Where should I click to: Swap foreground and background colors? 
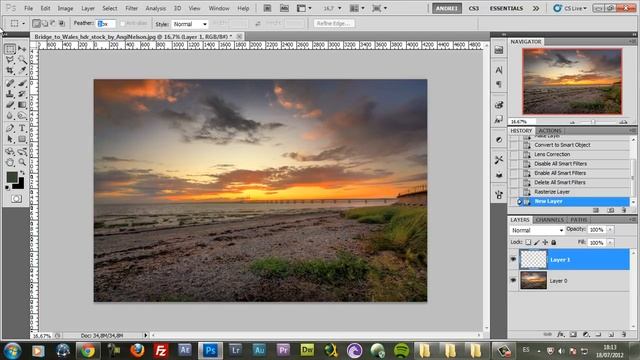(22, 173)
